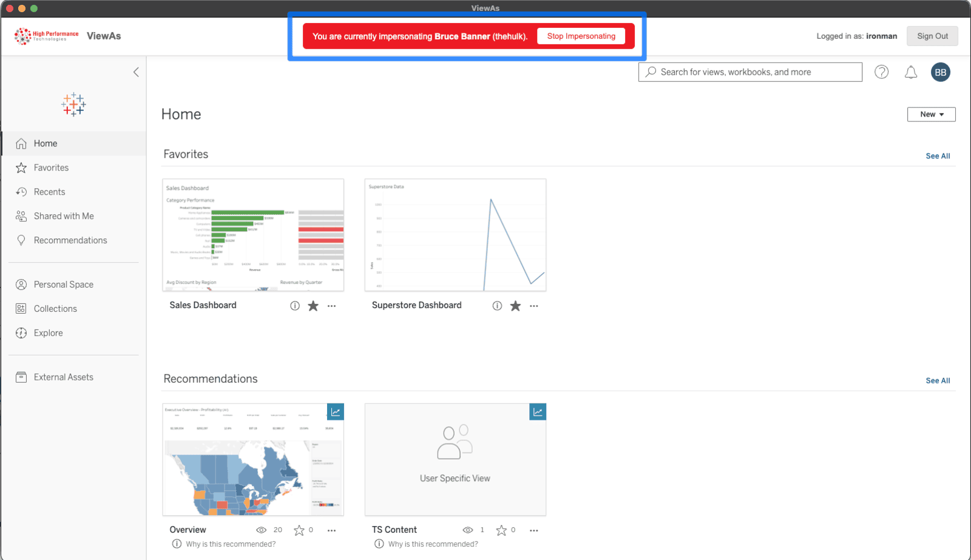Click the BB user avatar
The height and width of the screenshot is (560, 971).
click(940, 72)
